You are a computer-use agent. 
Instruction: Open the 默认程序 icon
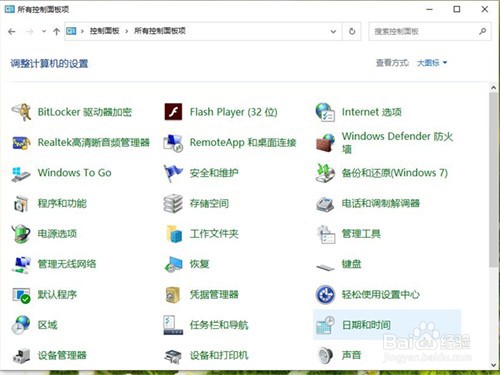pyautogui.click(x=21, y=295)
